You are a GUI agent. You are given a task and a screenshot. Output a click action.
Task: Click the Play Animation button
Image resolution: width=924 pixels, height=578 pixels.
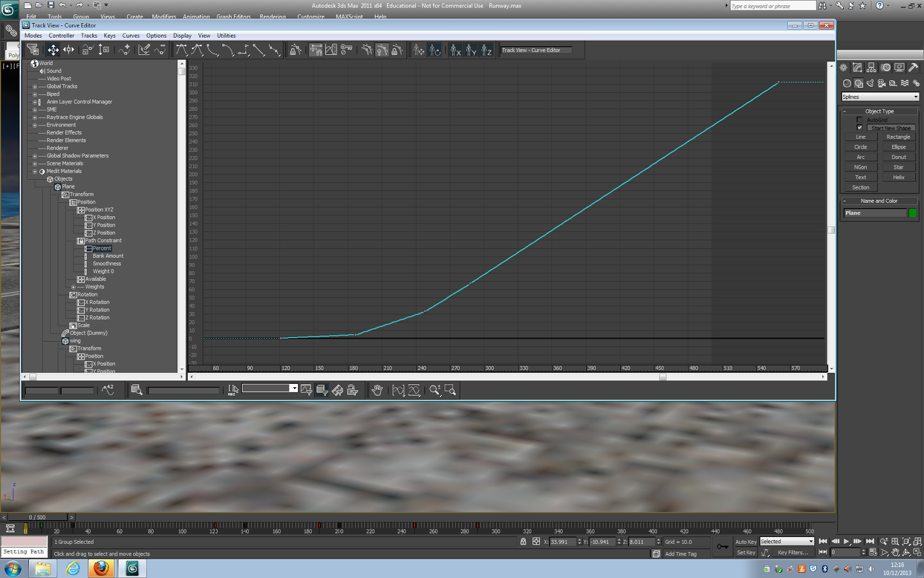pos(847,542)
